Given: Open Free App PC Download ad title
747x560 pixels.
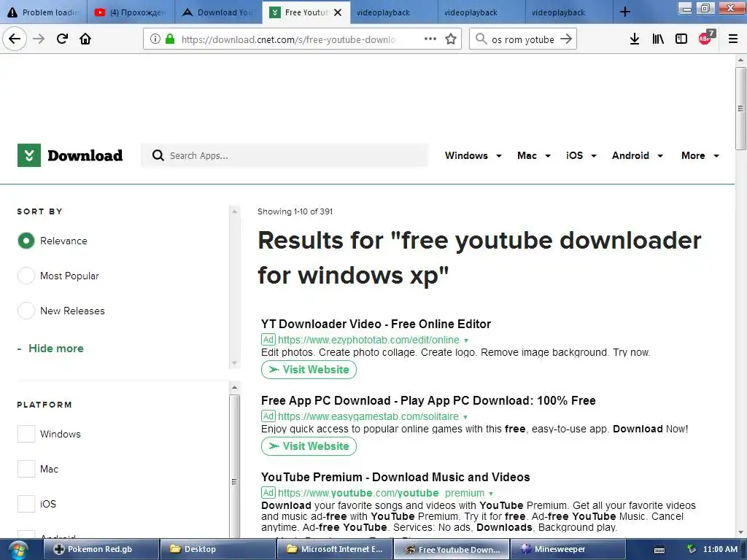Looking at the screenshot, I should point(428,400).
